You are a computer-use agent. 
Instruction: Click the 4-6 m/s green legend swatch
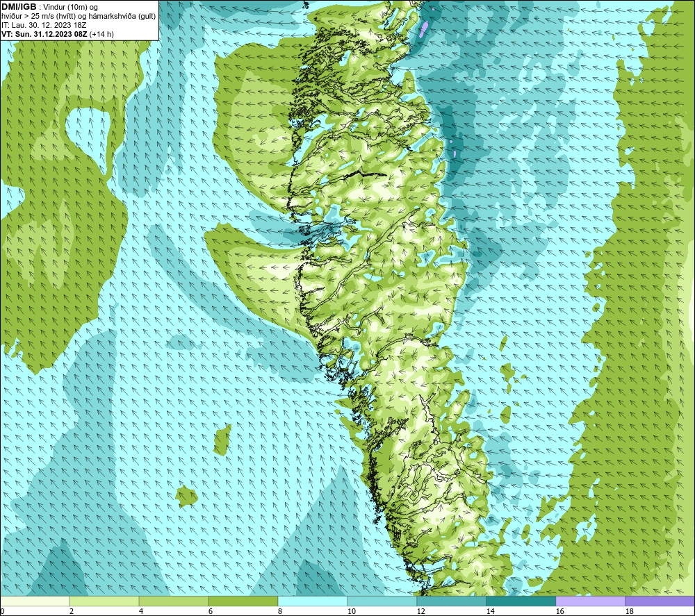(174, 601)
